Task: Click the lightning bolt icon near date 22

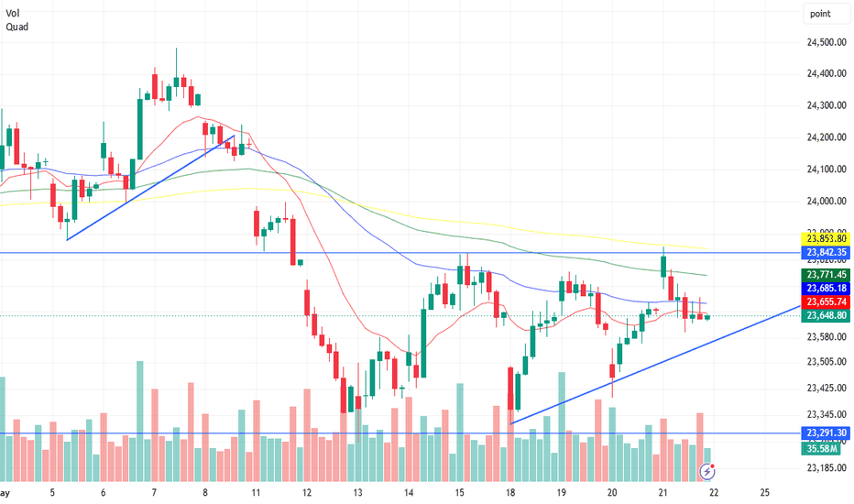Action: (x=707, y=471)
